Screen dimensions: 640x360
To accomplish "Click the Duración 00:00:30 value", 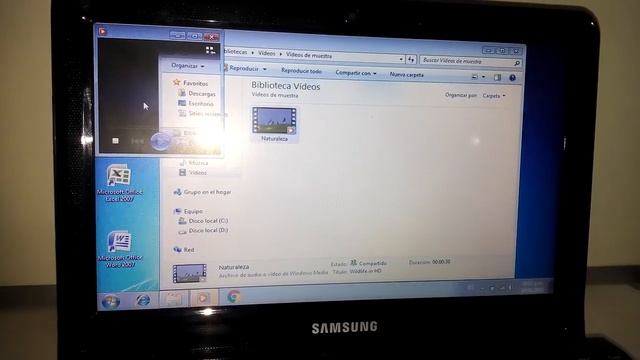I will coord(441,262).
